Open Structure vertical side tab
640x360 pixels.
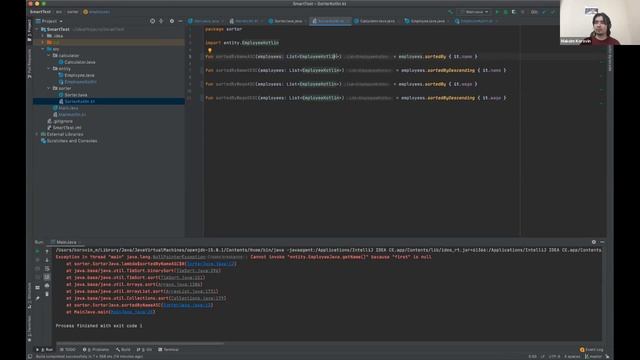tap(29, 296)
